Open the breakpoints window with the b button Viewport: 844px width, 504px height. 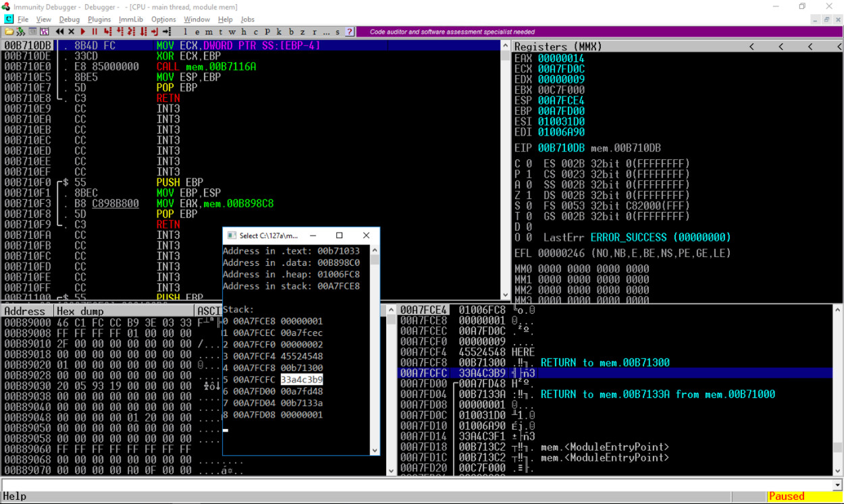[291, 32]
